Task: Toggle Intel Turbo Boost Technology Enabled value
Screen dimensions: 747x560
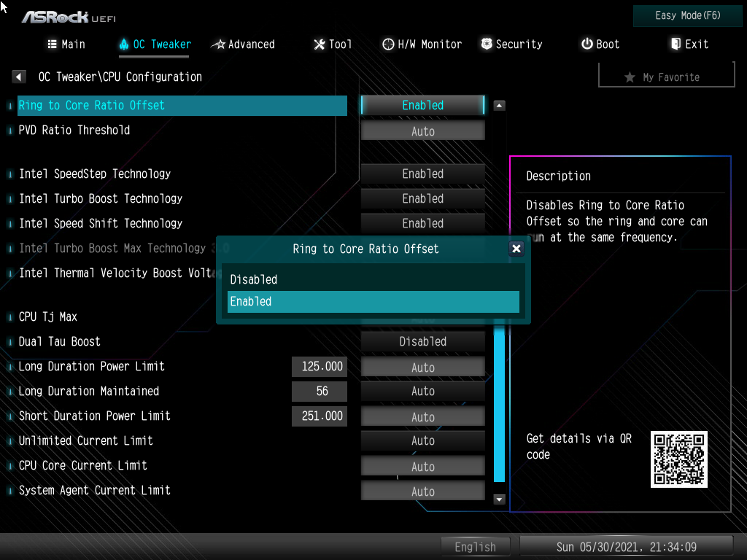Action: click(423, 198)
